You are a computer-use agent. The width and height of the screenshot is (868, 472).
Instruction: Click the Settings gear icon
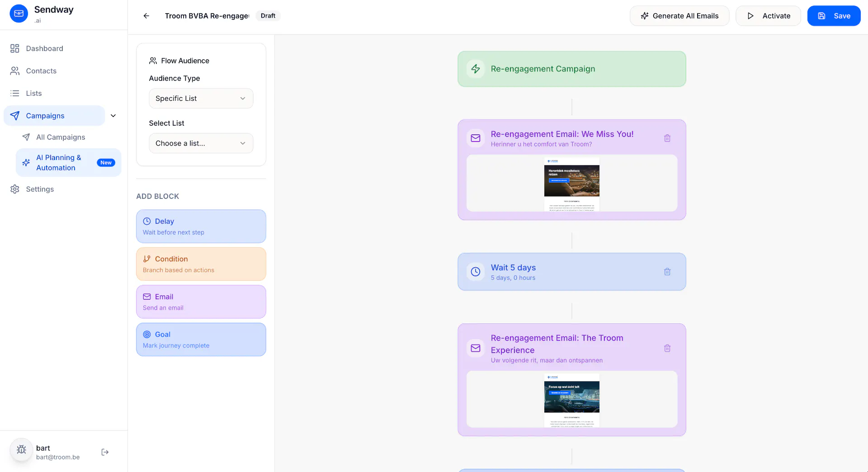coord(15,189)
